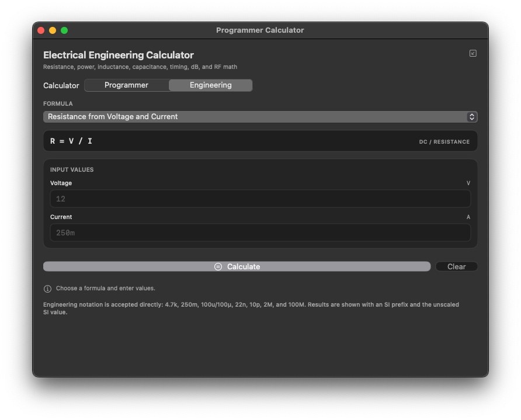
Task: Switch to the Programmer calculator tab
Action: 126,85
